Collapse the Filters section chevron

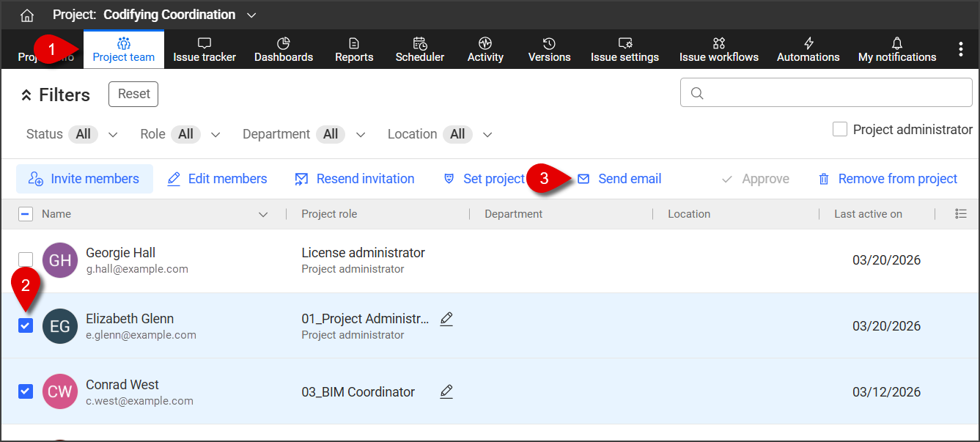[x=26, y=95]
